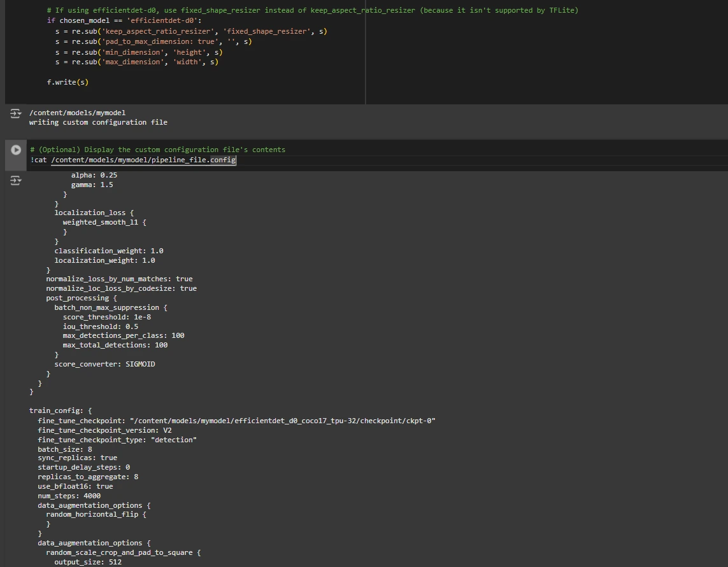The image size is (728, 567).
Task: Open the /content/models/mymodel/pipeline_file.config path link
Action: 143,160
